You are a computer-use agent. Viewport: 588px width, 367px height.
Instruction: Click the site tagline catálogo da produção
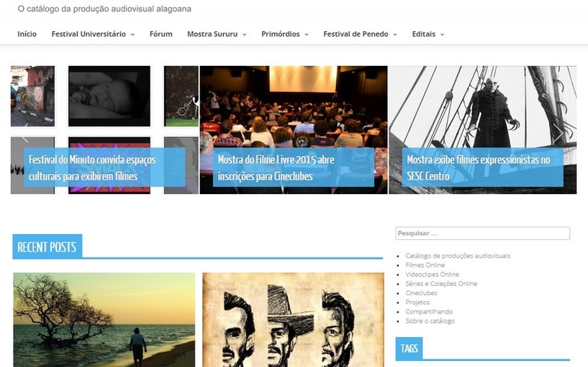pos(105,8)
